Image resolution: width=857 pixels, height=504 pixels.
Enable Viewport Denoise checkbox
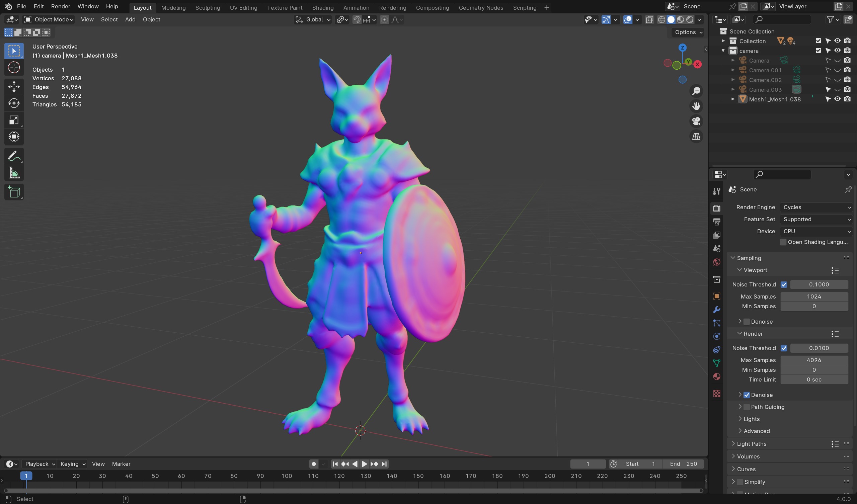coord(747,322)
